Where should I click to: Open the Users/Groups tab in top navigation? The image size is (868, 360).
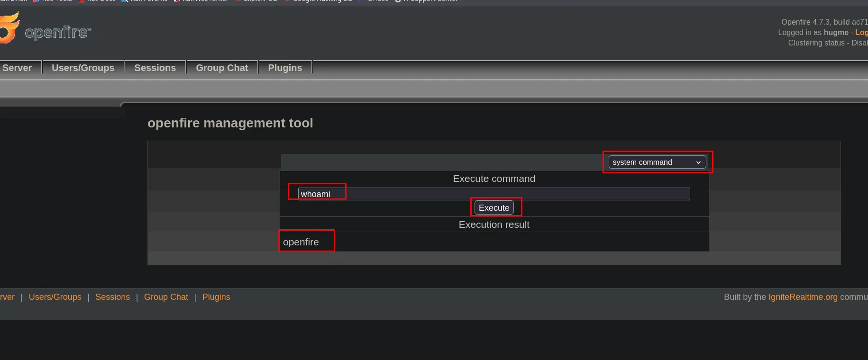pyautogui.click(x=83, y=68)
